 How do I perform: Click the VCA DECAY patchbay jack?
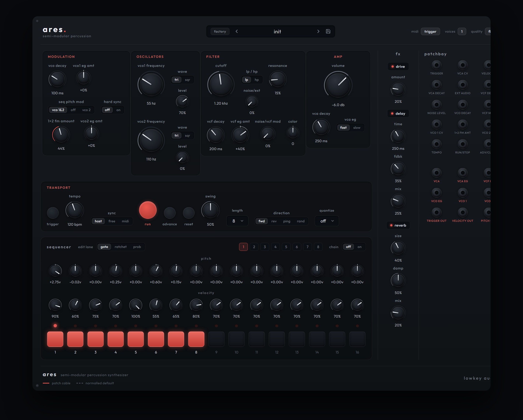[436, 85]
